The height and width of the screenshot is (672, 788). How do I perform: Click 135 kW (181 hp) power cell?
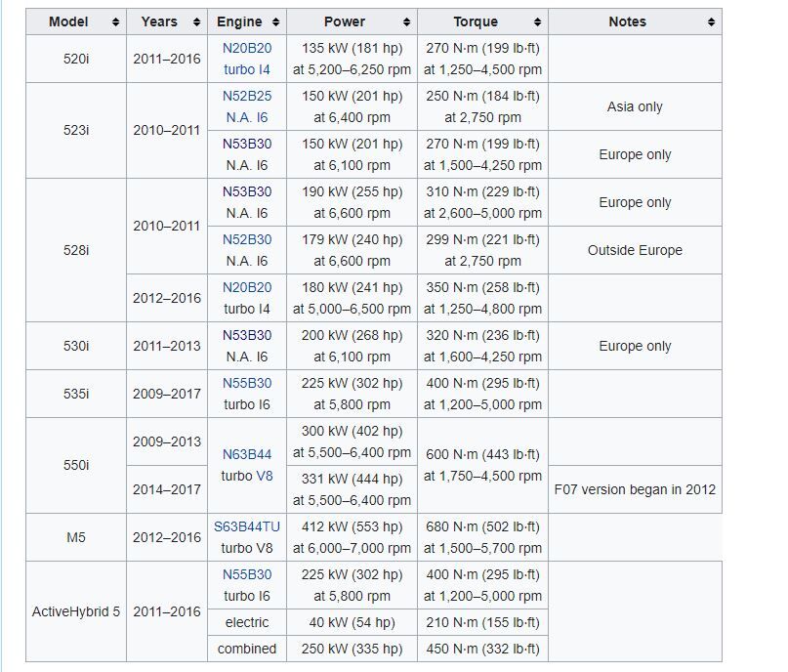point(352,59)
